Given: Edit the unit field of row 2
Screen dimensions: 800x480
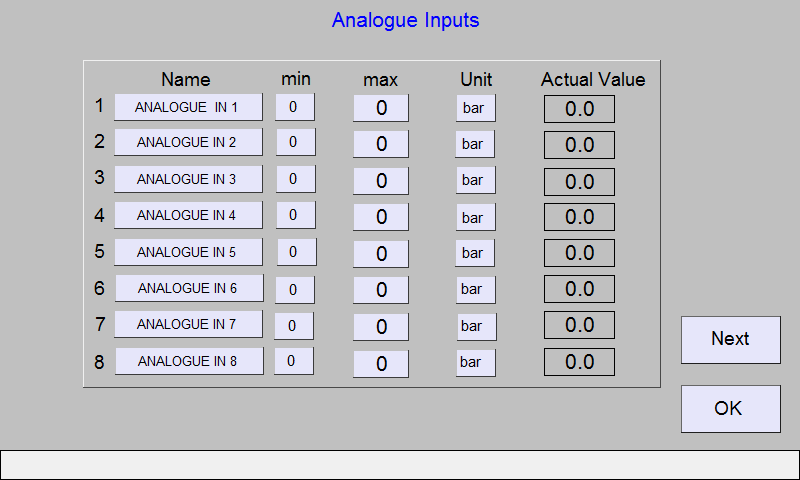Looking at the screenshot, I should click(x=474, y=144).
